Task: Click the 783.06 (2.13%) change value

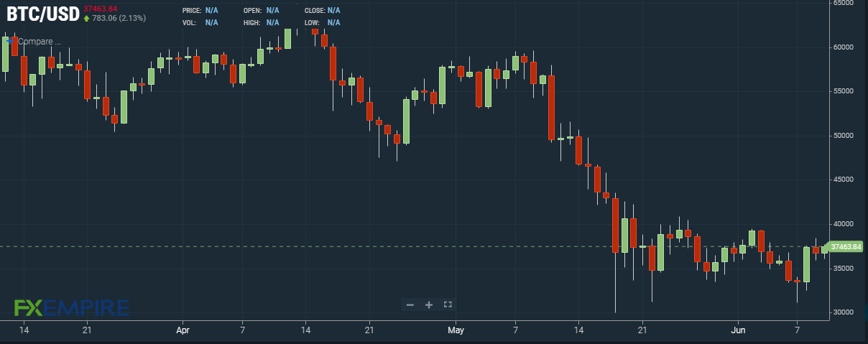Action: coord(119,18)
